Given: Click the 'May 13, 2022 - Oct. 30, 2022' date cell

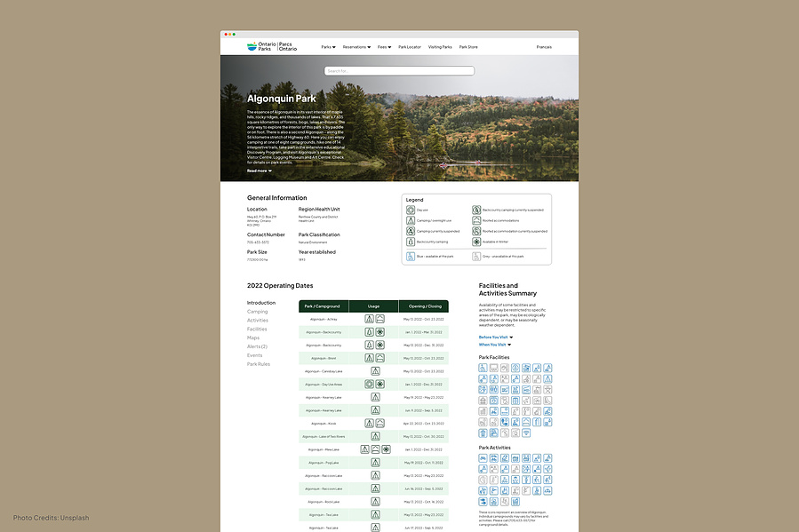Looking at the screenshot, I should pyautogui.click(x=423, y=436).
